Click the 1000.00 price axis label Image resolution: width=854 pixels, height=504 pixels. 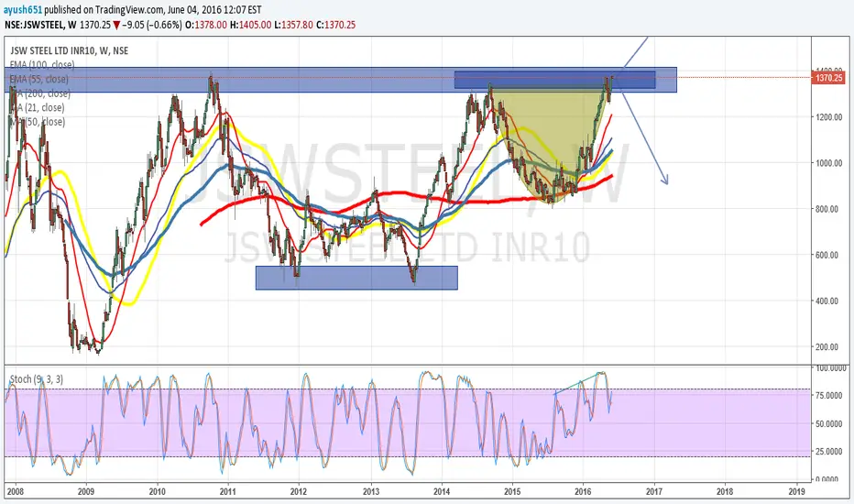(829, 163)
